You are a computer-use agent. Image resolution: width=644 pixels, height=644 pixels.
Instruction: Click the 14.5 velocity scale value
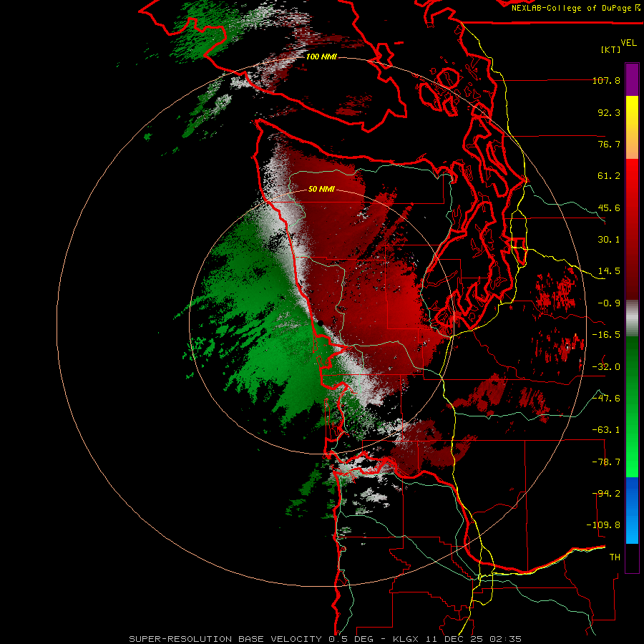point(609,271)
